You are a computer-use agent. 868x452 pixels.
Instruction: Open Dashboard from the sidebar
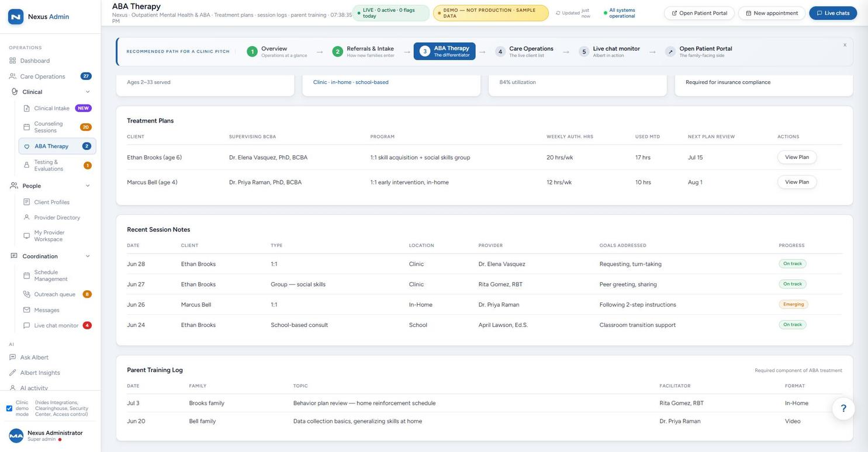[x=34, y=61]
